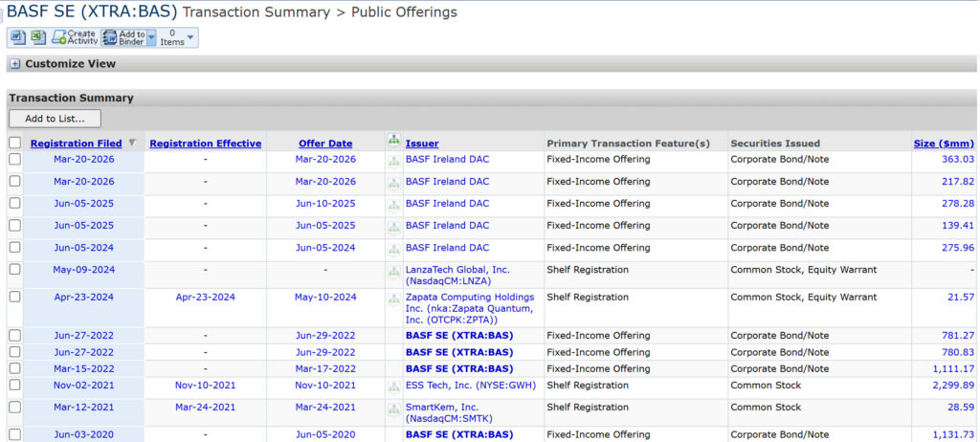
Task: Open the 1,131.73 size value
Action: click(x=953, y=434)
